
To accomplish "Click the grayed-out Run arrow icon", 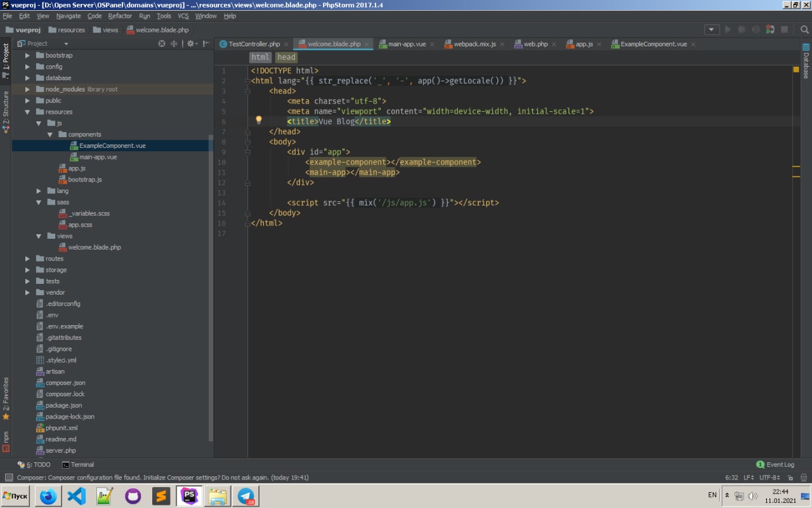I will [x=728, y=29].
